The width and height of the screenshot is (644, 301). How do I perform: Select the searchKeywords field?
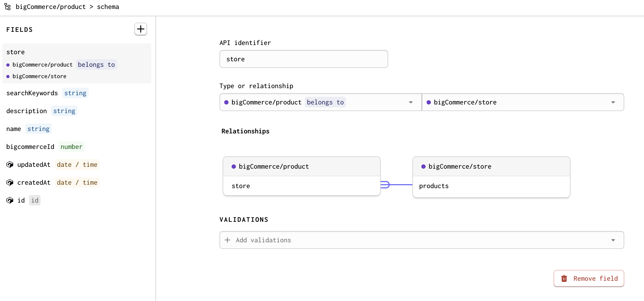click(77, 93)
